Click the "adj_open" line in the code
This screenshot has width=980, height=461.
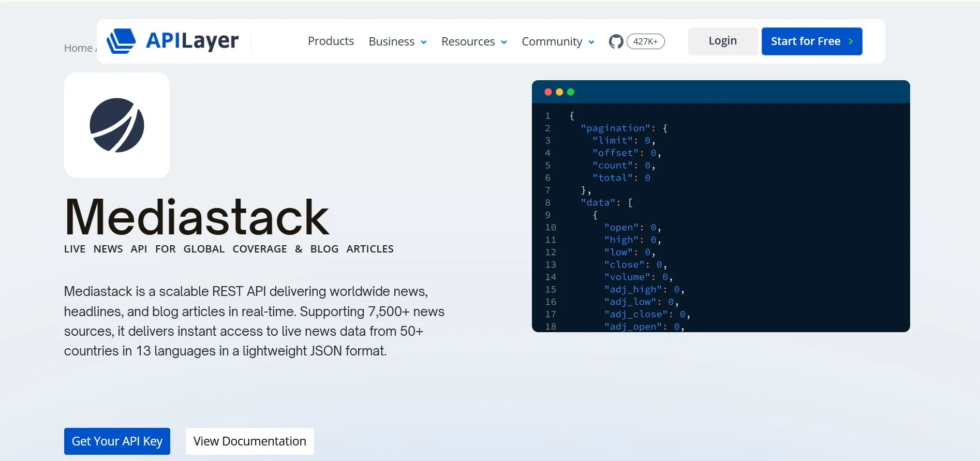(x=644, y=326)
